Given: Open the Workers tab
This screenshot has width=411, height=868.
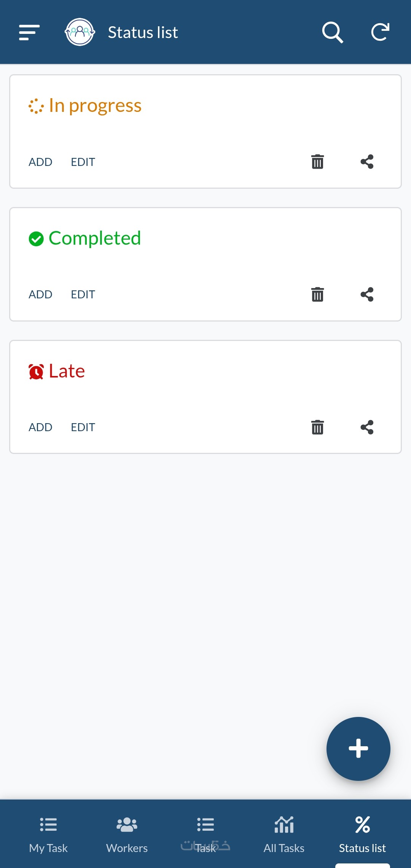Looking at the screenshot, I should point(127,833).
